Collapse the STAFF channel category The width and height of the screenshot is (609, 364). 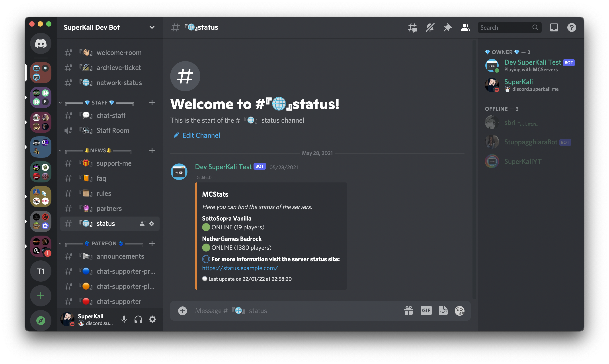pyautogui.click(x=100, y=103)
